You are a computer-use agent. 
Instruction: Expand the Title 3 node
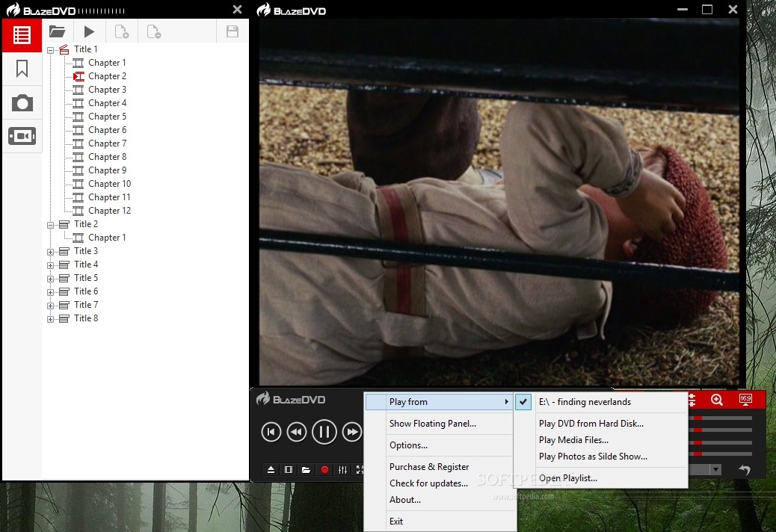click(x=51, y=252)
